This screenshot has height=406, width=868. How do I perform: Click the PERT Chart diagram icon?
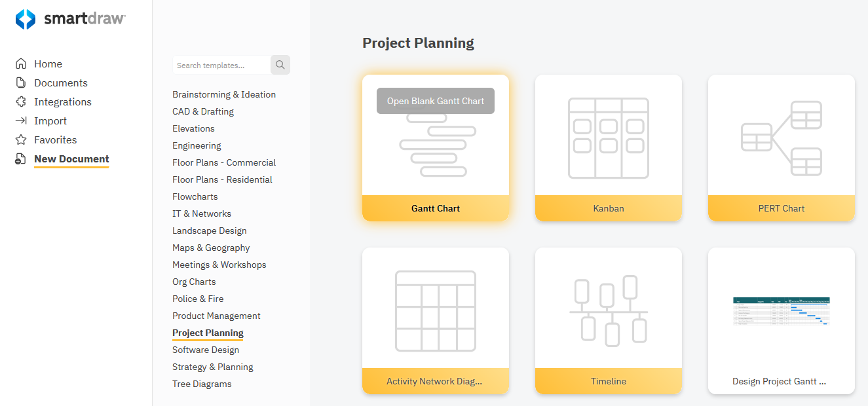pos(781,138)
